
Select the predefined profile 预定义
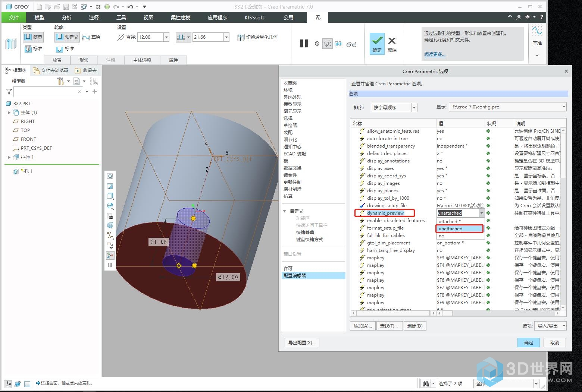click(67, 37)
